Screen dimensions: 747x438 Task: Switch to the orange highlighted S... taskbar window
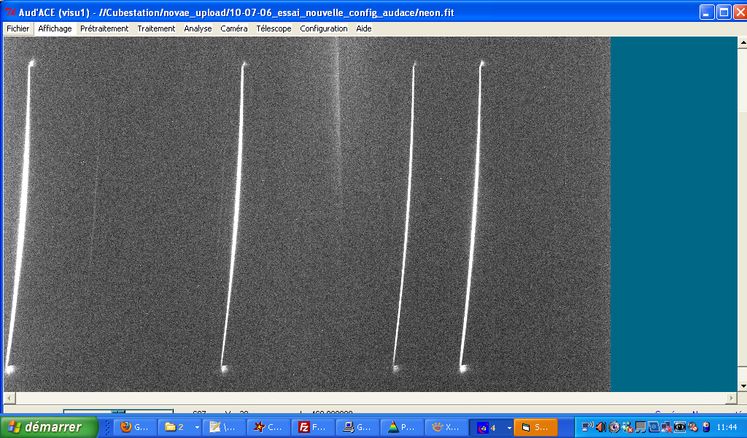[x=535, y=427]
